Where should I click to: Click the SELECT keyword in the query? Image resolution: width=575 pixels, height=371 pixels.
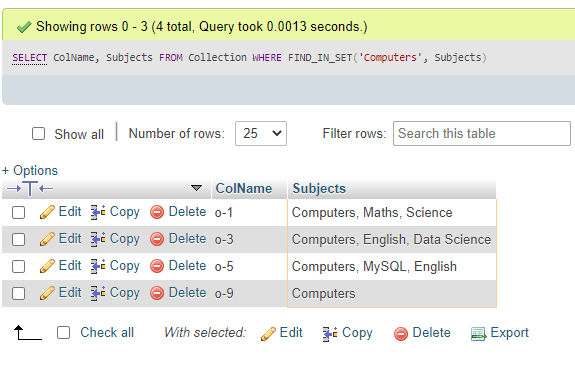pyautogui.click(x=29, y=58)
